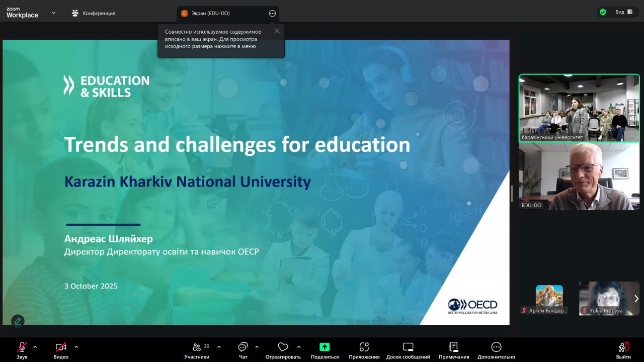The image size is (644, 362).
Task: Expand video options arrow next to Видео
Action: [76, 346]
